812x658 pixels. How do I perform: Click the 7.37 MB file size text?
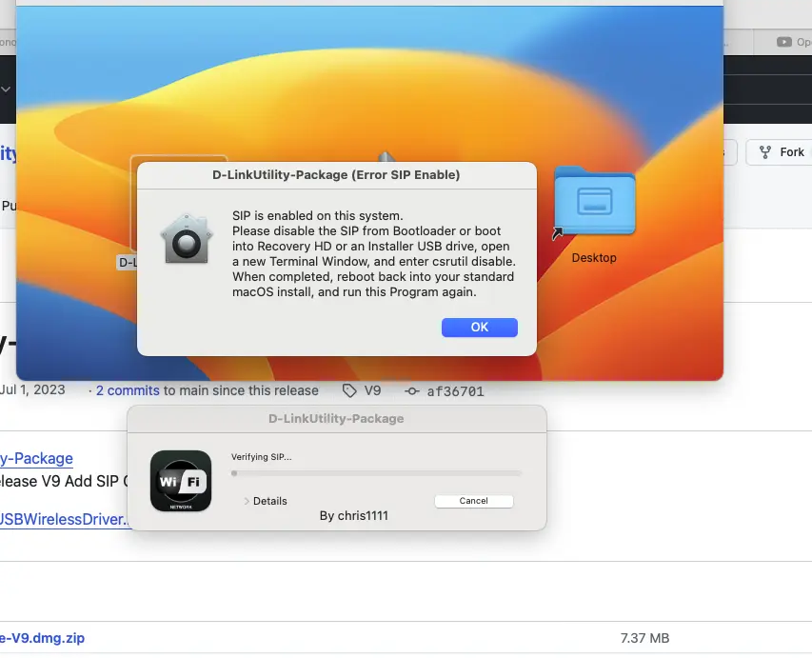(644, 638)
